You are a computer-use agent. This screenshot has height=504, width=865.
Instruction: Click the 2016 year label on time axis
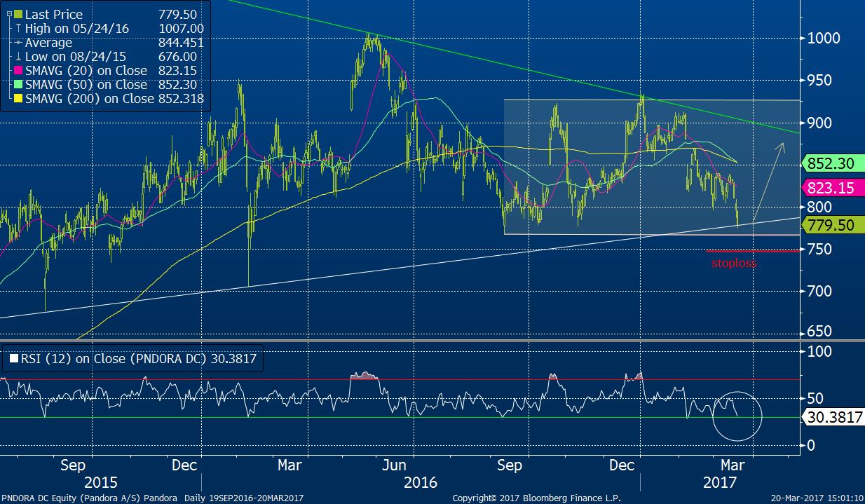[x=421, y=482]
